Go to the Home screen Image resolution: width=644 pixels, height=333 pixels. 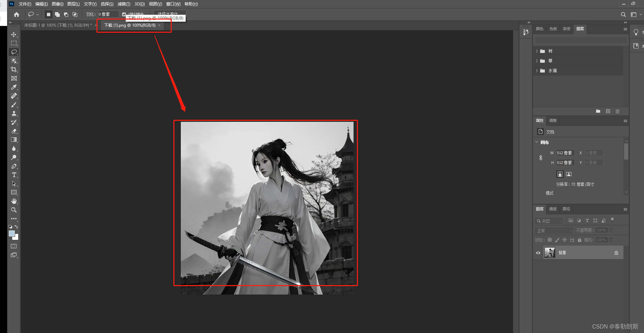[17, 15]
